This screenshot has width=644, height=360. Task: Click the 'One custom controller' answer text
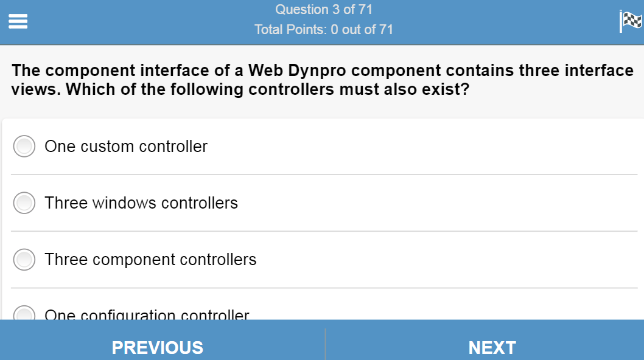tap(126, 147)
